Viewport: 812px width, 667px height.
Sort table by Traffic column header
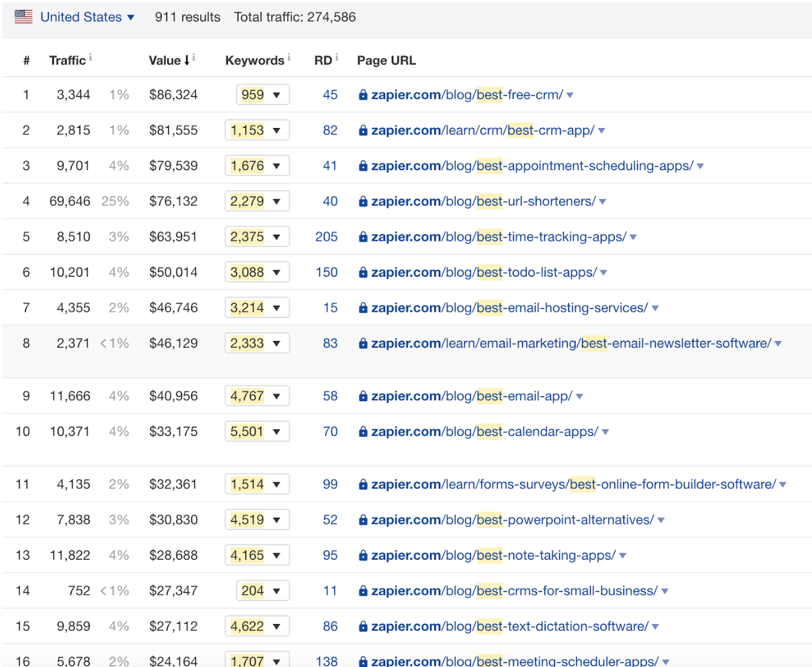click(x=67, y=60)
